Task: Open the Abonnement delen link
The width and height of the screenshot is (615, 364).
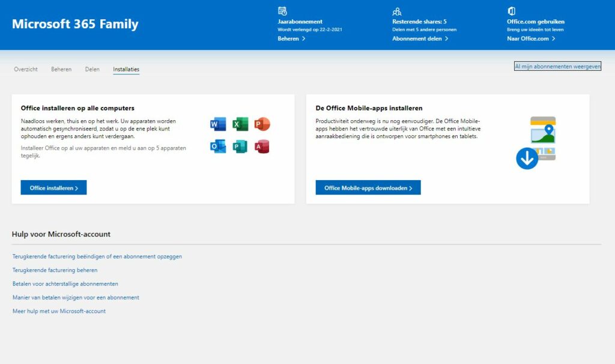Action: [420, 38]
